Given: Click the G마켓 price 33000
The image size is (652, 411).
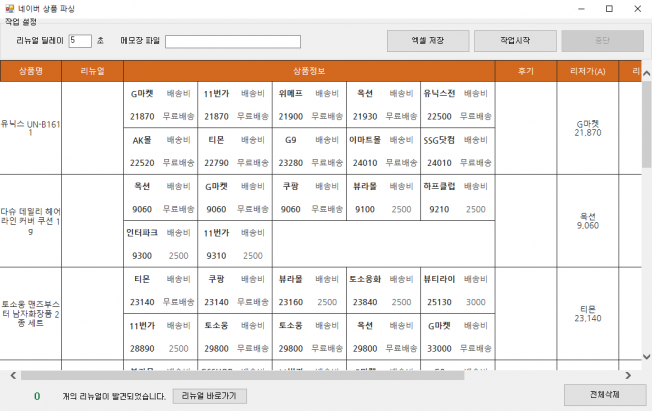Looking at the screenshot, I should click(439, 349).
